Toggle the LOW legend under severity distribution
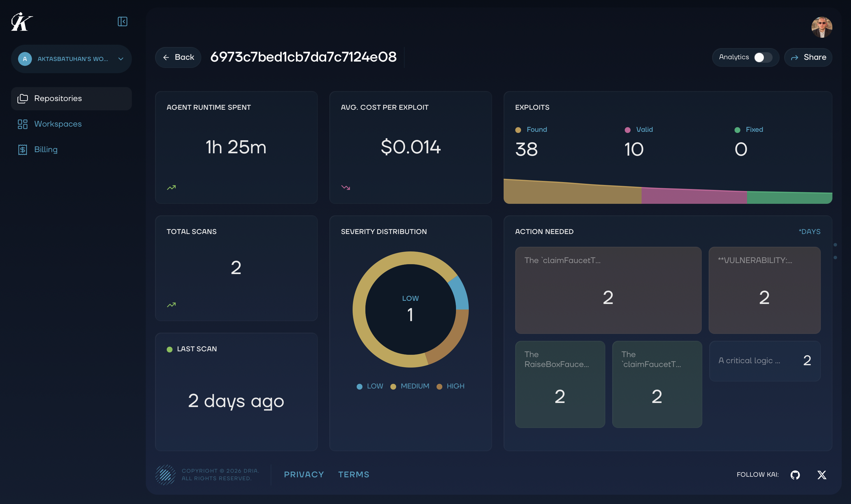 (x=370, y=386)
